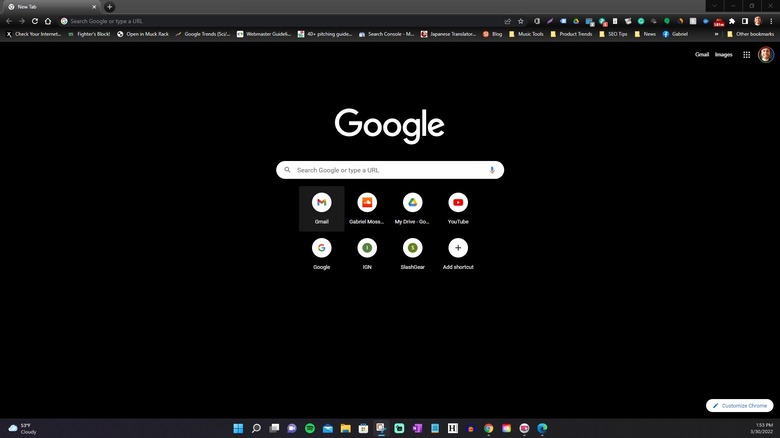
Task: Open File Explorer from the taskbar
Action: [x=346, y=428]
